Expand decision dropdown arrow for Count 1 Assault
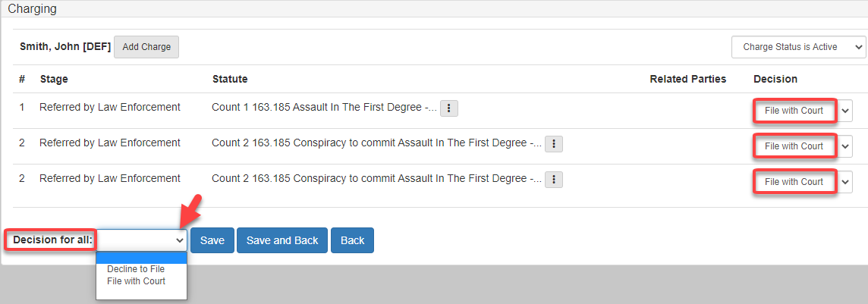 (x=846, y=111)
